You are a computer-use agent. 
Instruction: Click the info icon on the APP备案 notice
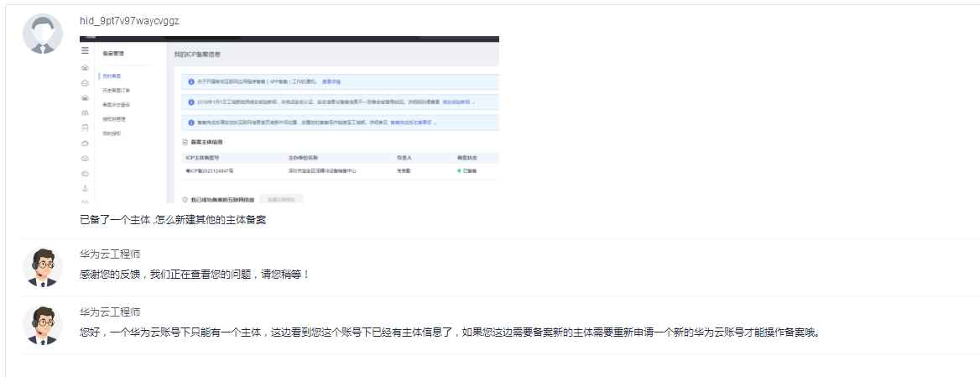coord(191,82)
